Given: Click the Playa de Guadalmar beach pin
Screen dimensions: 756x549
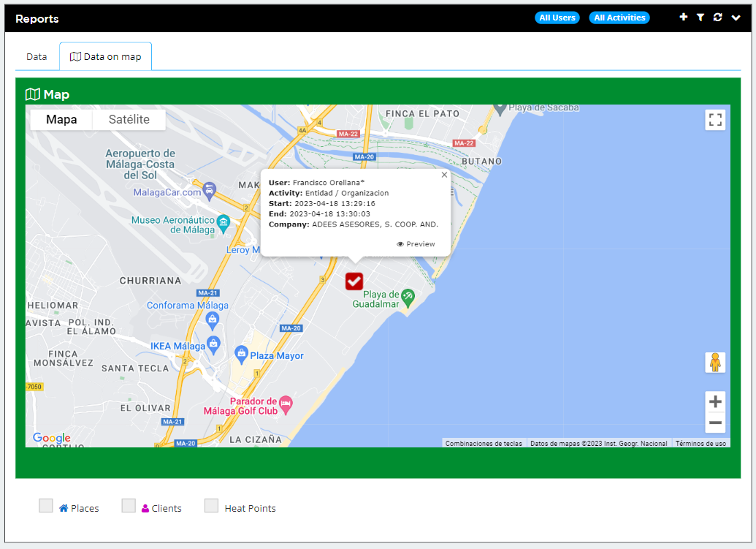Looking at the screenshot, I should pos(408,298).
